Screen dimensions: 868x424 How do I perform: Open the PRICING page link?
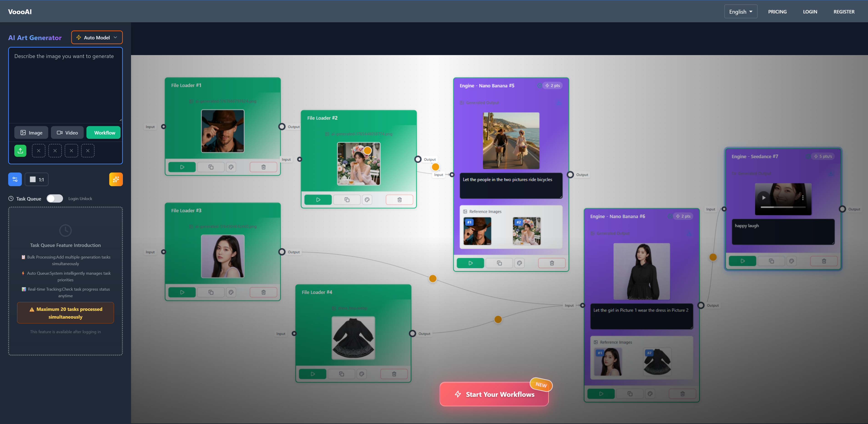click(777, 11)
